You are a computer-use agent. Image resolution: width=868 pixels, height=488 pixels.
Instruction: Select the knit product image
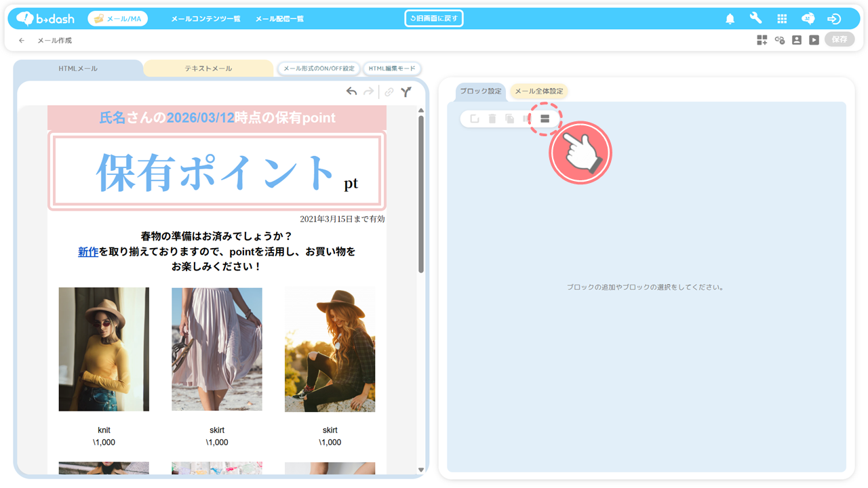pos(104,349)
